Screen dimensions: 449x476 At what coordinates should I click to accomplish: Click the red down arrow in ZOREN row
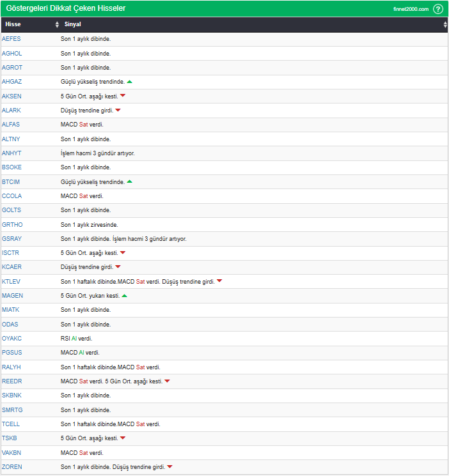(x=170, y=466)
